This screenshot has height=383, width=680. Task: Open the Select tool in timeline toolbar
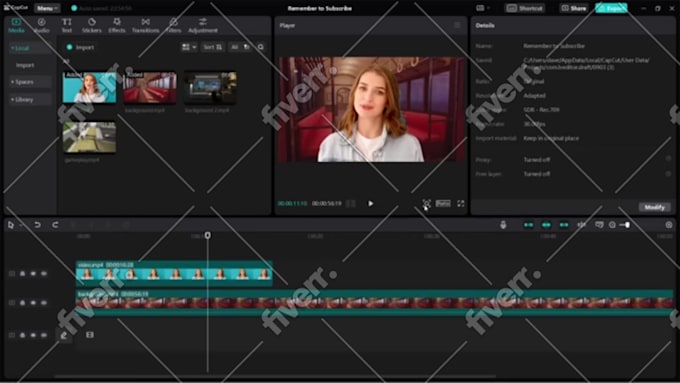[x=11, y=225]
